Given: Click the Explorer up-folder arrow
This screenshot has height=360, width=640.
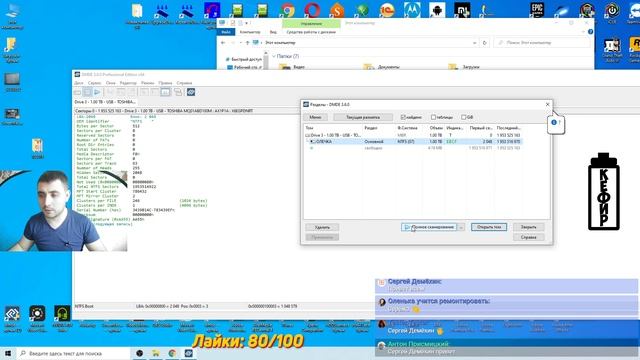Looking at the screenshot, I should coord(247,43).
